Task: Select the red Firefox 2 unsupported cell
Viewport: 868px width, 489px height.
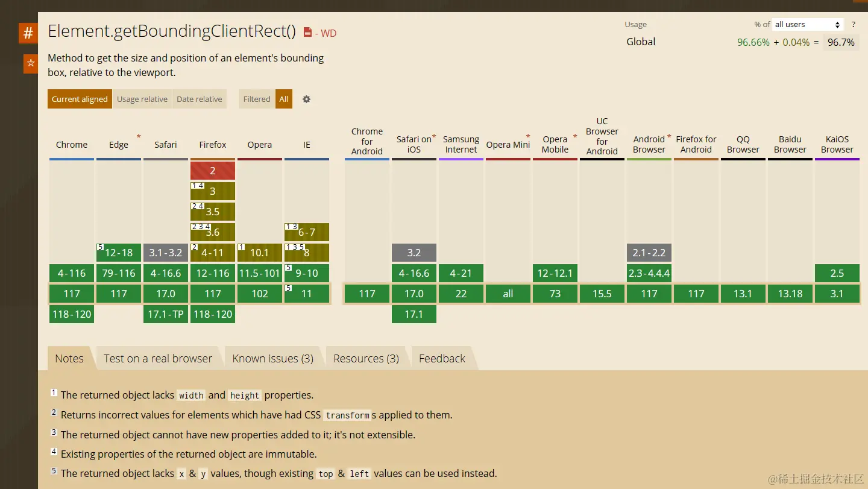Action: coord(213,171)
